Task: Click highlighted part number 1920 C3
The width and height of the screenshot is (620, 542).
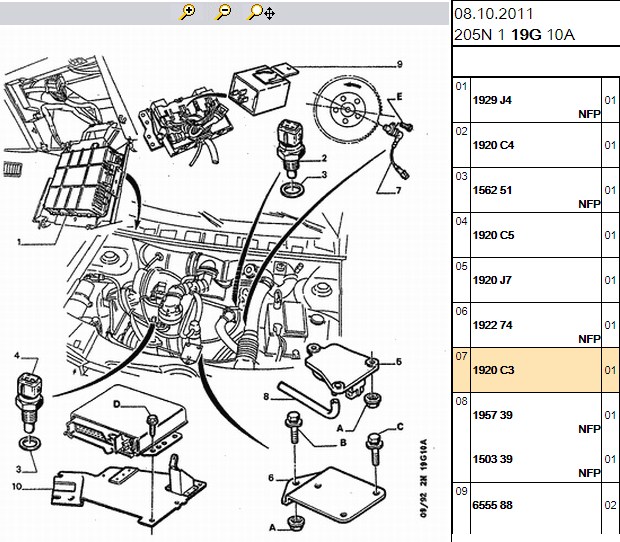Action: (493, 370)
